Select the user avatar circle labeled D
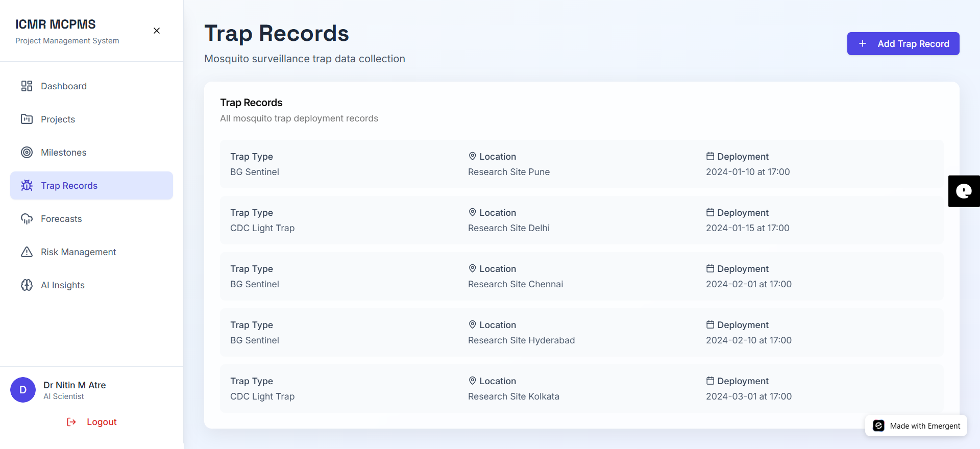Screen dimensions: 980x449 click(23, 390)
